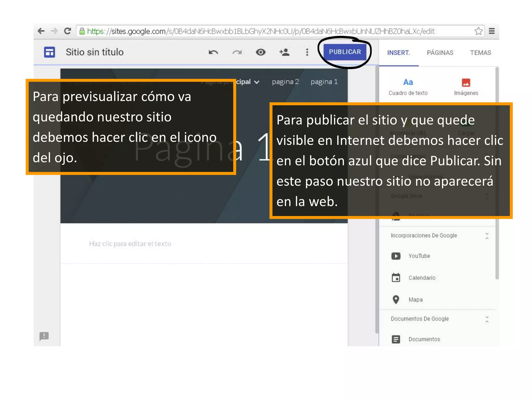The width and height of the screenshot is (532, 399).
Task: Redo the last change
Action: [237, 52]
